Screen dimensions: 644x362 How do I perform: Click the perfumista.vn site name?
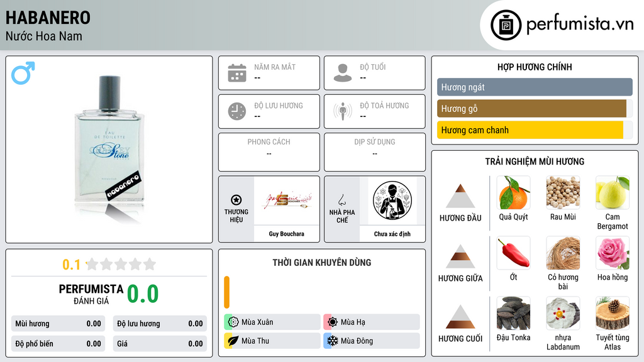point(580,24)
